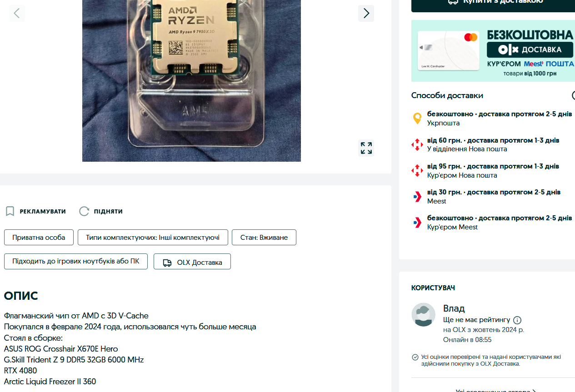Open Влад's user avatar

(423, 314)
